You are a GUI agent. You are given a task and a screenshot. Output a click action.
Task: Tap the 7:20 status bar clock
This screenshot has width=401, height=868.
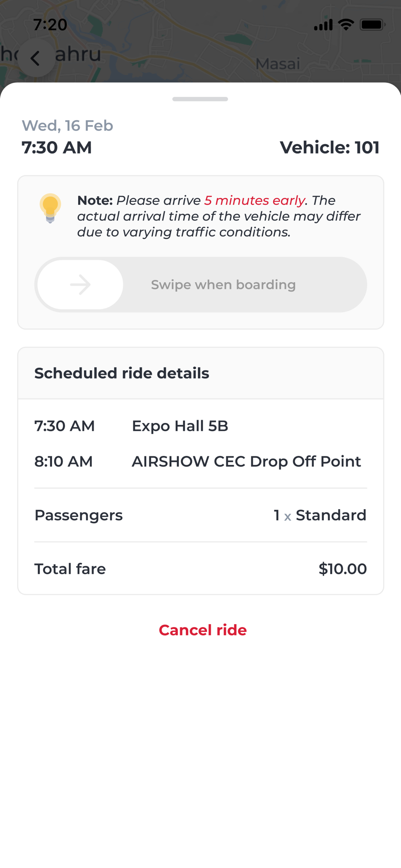pyautogui.click(x=50, y=25)
